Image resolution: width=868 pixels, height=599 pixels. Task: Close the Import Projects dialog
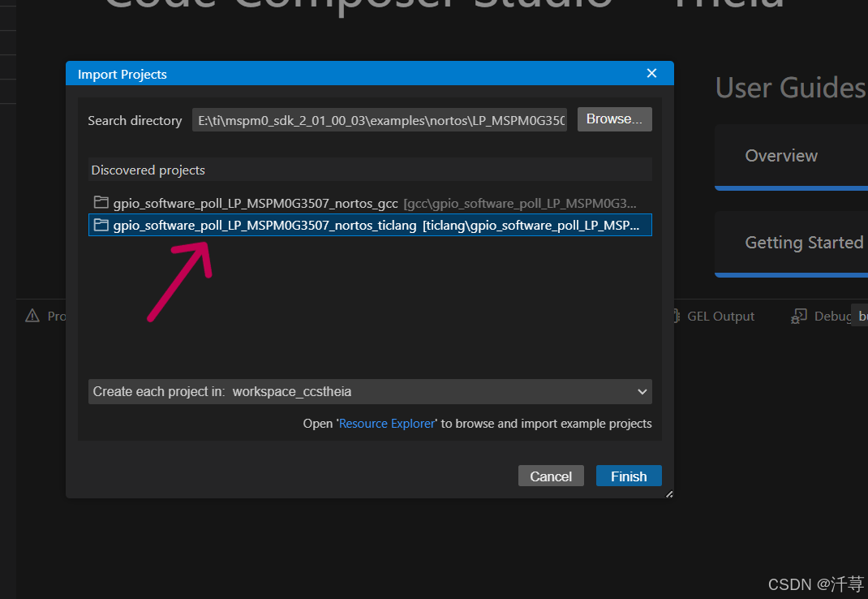click(x=651, y=73)
